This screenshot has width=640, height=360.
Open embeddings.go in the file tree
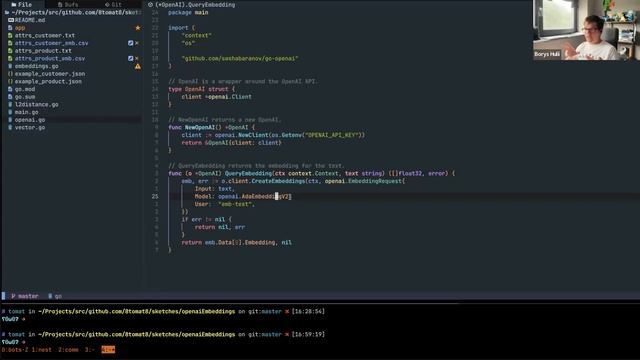point(37,66)
